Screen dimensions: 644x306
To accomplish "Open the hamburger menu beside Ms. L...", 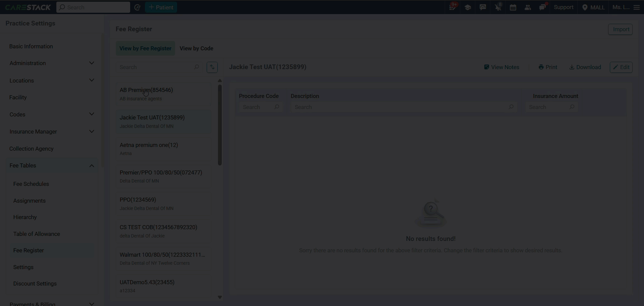I will pos(637,7).
